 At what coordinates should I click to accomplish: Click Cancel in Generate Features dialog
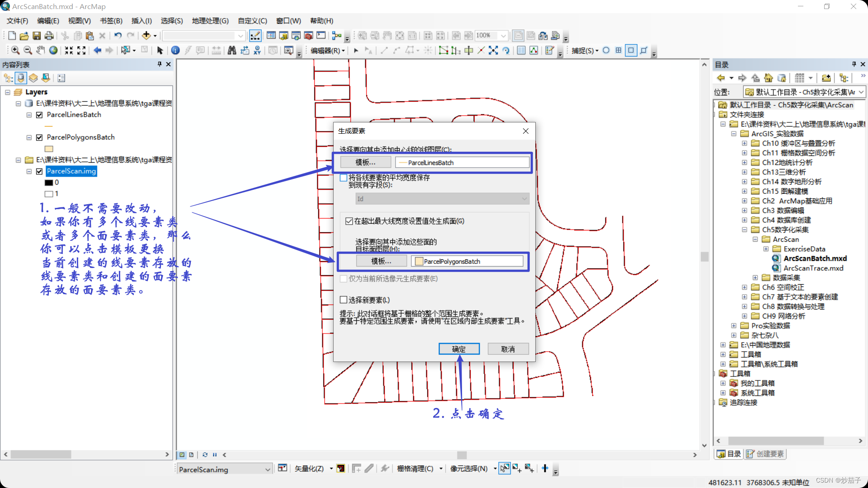click(508, 349)
